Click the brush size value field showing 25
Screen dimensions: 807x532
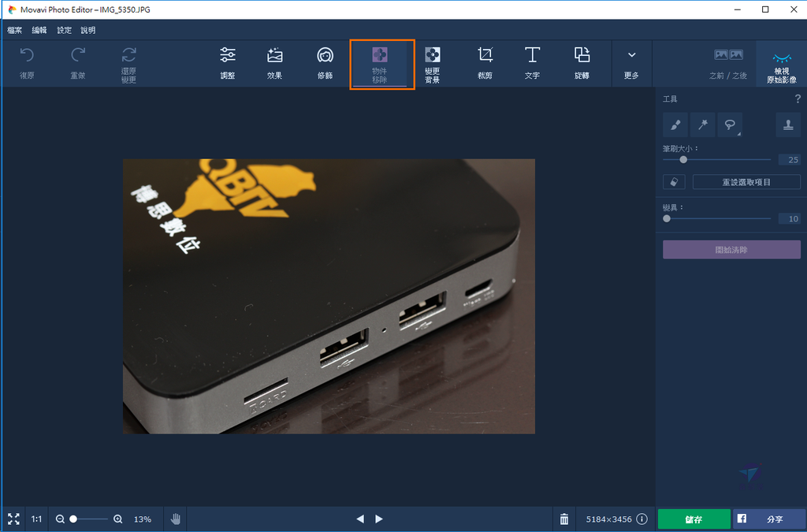(x=789, y=159)
